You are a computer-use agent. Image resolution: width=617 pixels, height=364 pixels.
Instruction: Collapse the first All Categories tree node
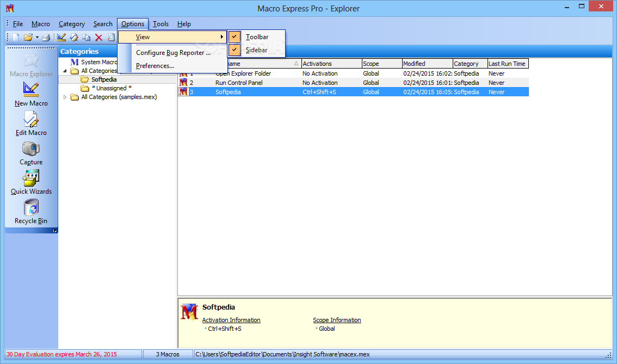(65, 71)
